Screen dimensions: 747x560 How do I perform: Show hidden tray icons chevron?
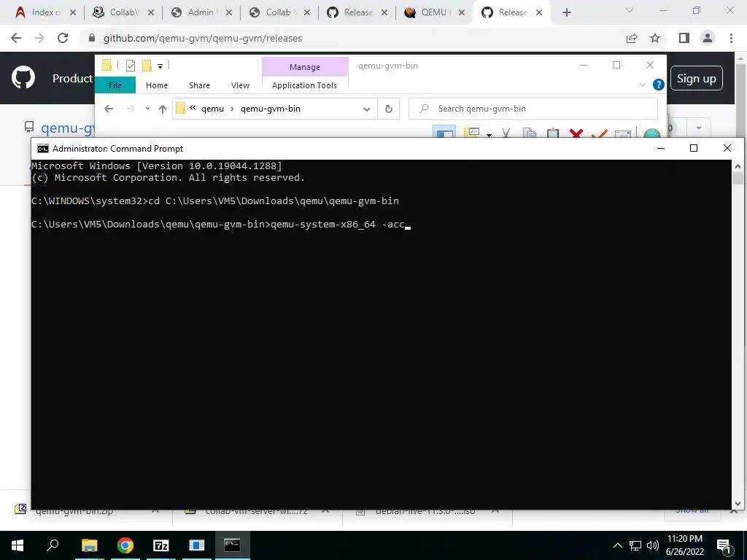pyautogui.click(x=617, y=545)
